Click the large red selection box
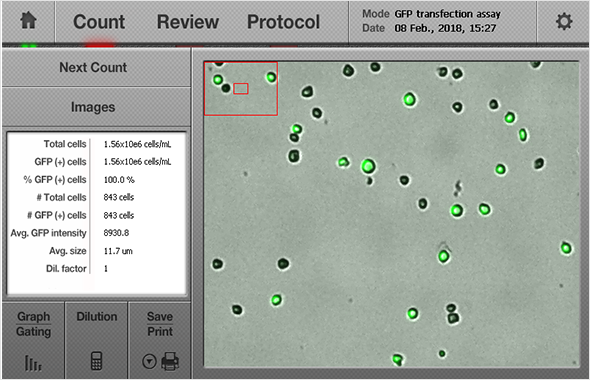Viewport: 590px width, 380px height. tap(241, 88)
